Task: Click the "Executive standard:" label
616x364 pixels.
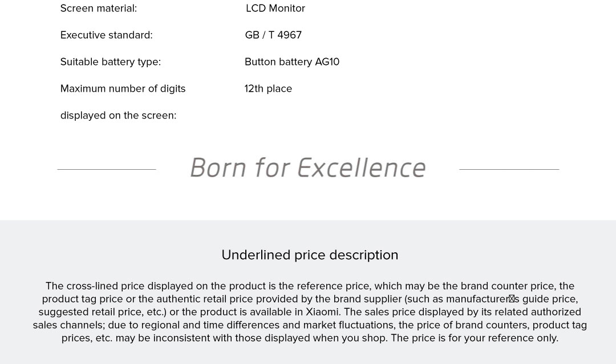Action: tap(106, 35)
